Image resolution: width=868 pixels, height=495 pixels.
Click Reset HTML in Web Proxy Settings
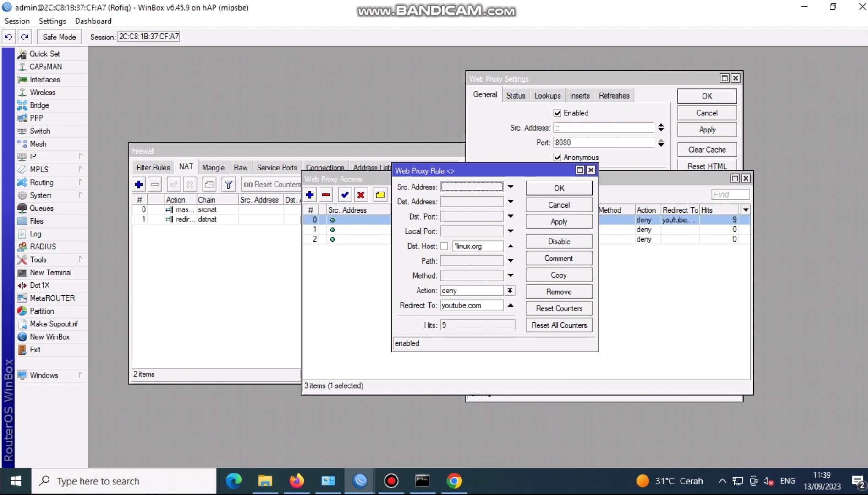click(x=707, y=166)
